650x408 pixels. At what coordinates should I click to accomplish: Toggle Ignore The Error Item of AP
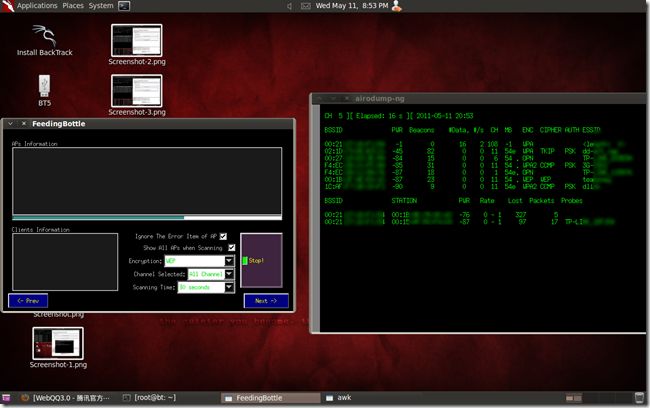coord(223,236)
